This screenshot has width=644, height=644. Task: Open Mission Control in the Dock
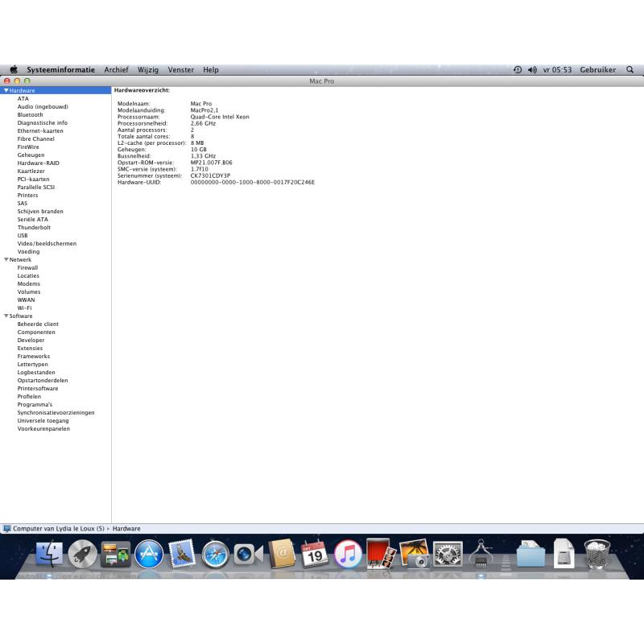[116, 554]
